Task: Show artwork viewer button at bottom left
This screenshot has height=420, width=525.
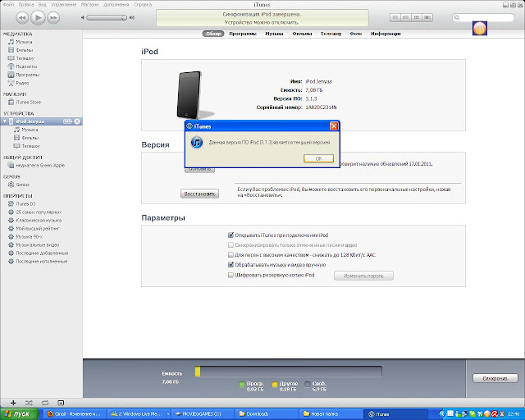Action: 61,403
